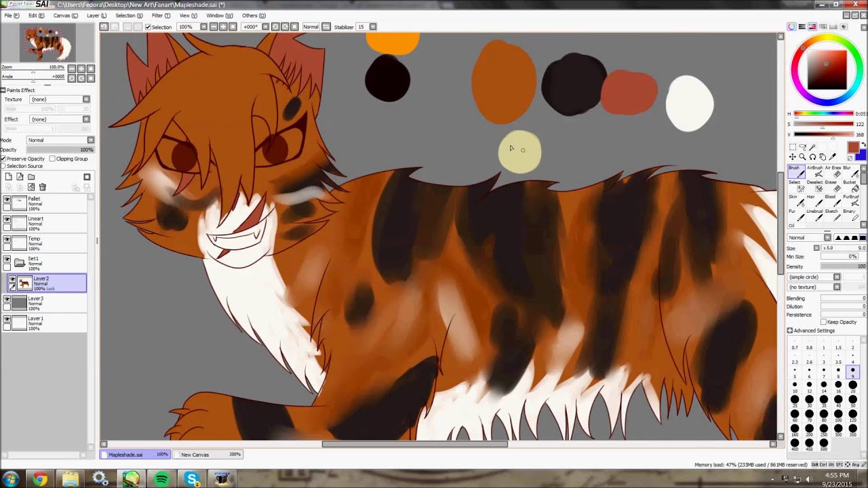Select the FurBrush tool
868x488 pixels.
tap(850, 201)
